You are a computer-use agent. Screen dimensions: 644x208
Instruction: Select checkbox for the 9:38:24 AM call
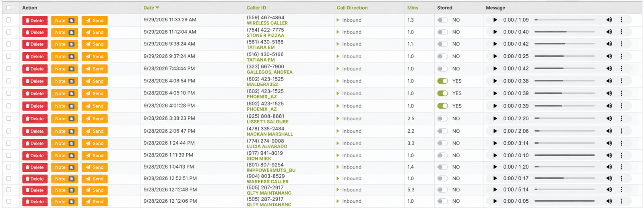9,44
